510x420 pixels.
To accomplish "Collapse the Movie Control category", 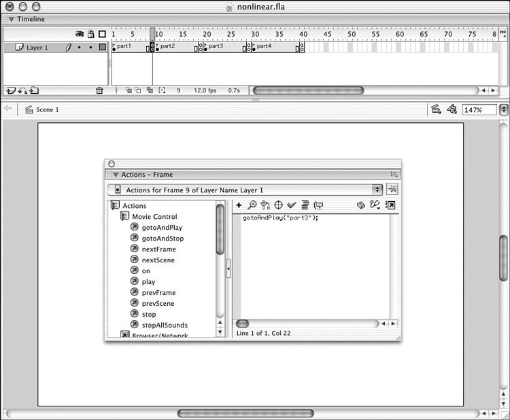I will (x=125, y=216).
